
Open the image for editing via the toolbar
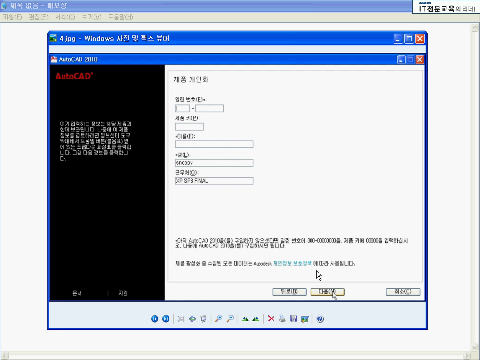305,319
